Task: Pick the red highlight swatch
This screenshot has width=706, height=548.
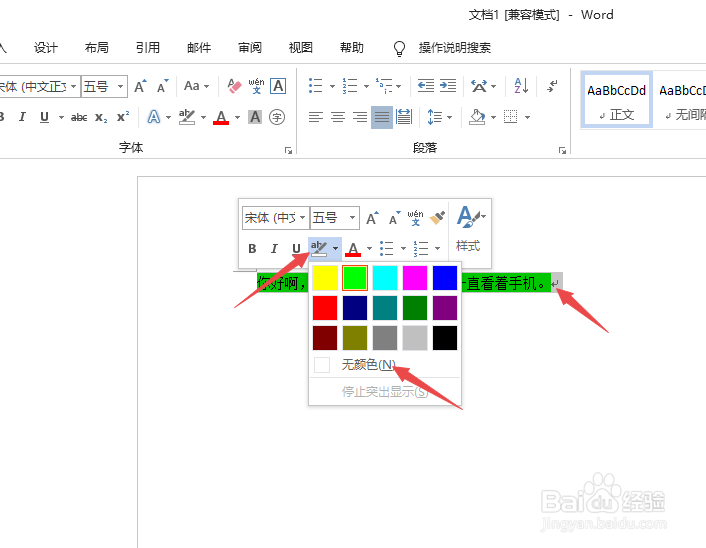Action: point(325,308)
